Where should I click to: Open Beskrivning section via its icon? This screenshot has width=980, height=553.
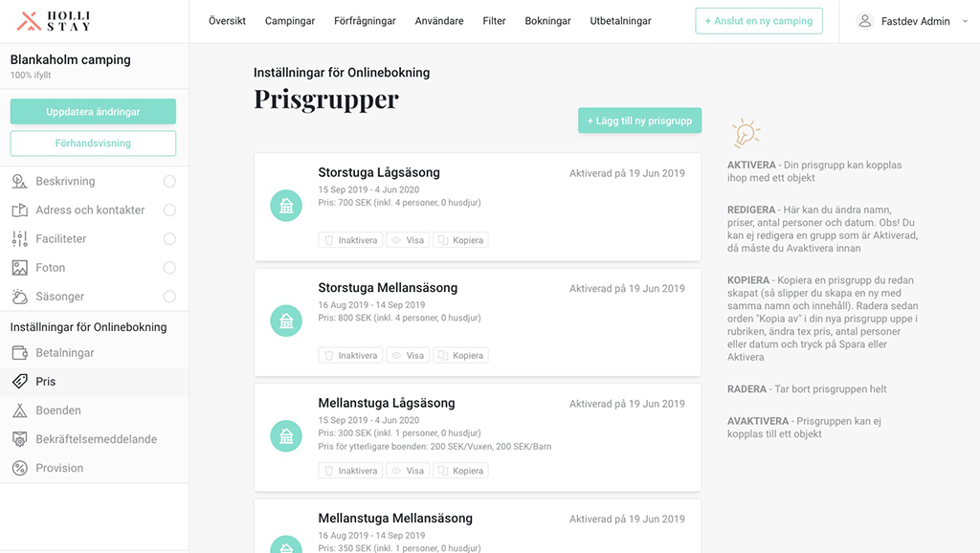(x=19, y=181)
